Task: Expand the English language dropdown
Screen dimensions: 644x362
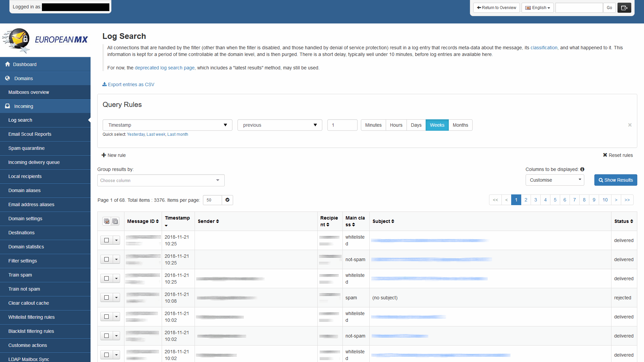Action: tap(537, 8)
